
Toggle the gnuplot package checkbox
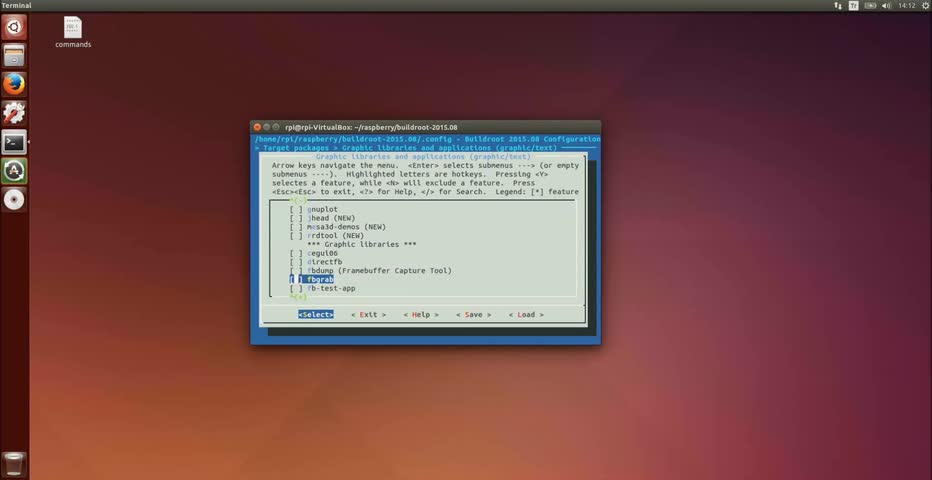[x=296, y=210]
